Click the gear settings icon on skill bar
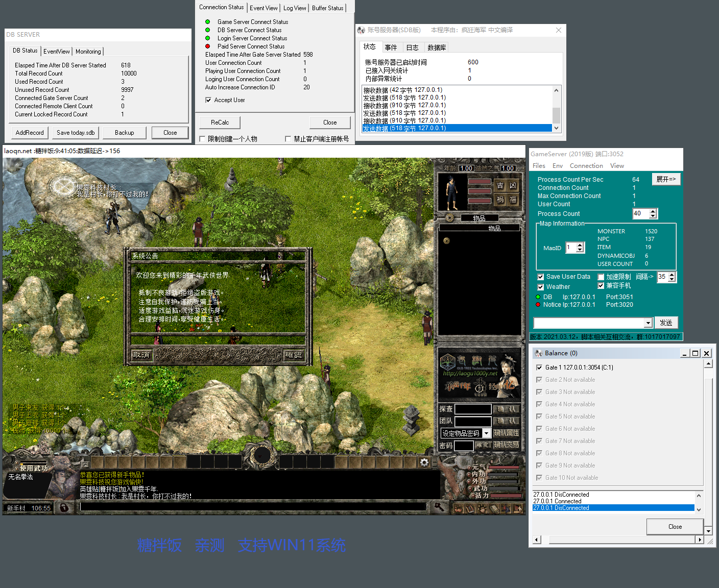This screenshot has width=719, height=588. click(x=424, y=462)
